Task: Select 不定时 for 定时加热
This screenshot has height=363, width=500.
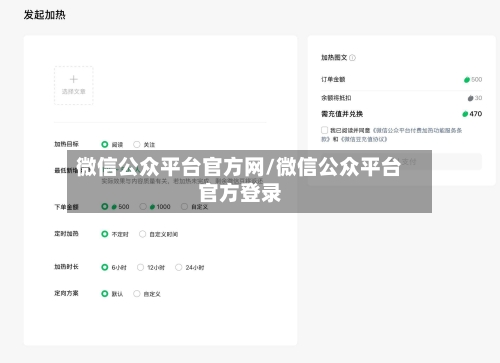Action: coord(105,234)
